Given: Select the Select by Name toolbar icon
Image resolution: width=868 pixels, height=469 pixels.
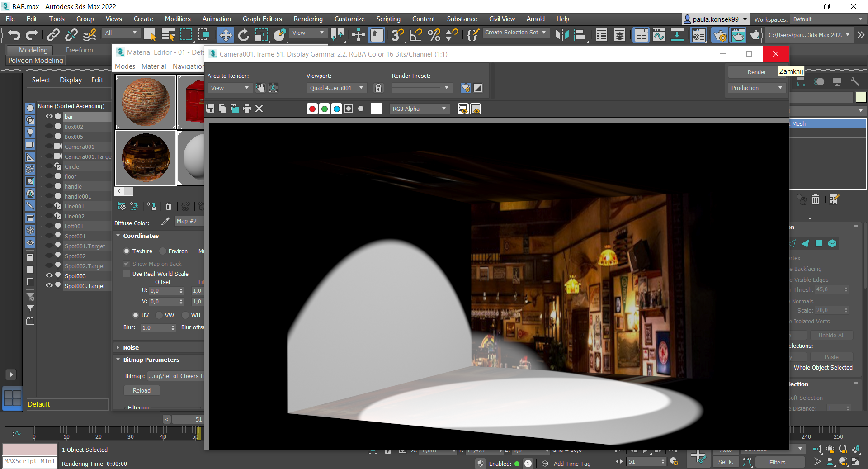Looking at the screenshot, I should pos(168,35).
